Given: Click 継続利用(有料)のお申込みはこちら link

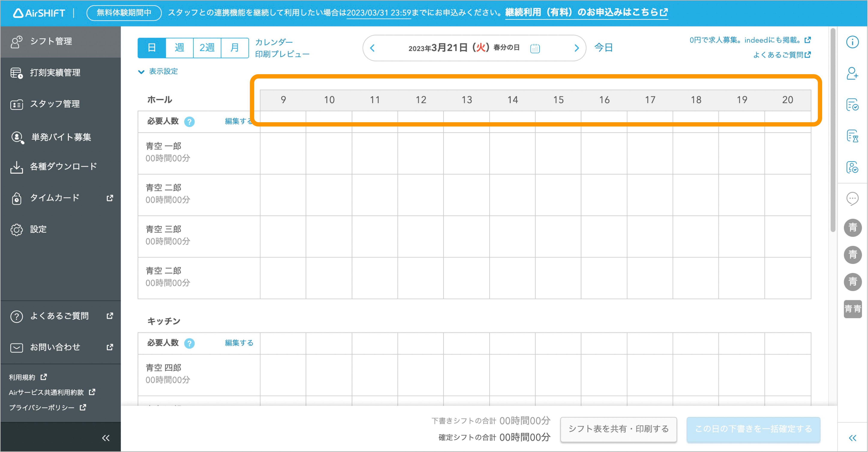Looking at the screenshot, I should point(587,12).
